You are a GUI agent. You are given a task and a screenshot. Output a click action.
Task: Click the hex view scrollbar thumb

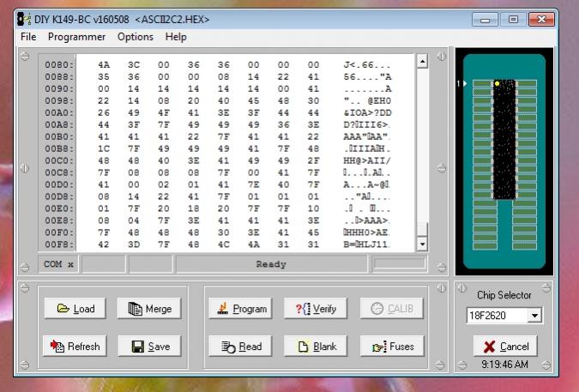tap(422, 229)
